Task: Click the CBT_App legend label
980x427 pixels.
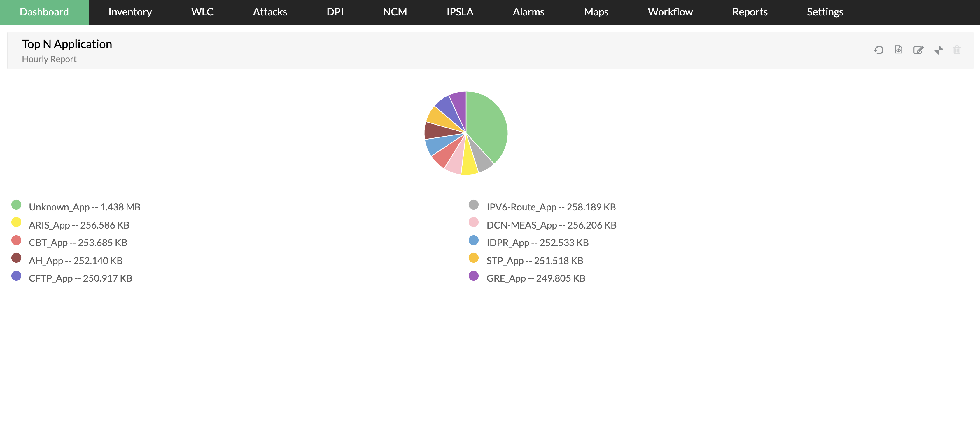Action: (78, 243)
